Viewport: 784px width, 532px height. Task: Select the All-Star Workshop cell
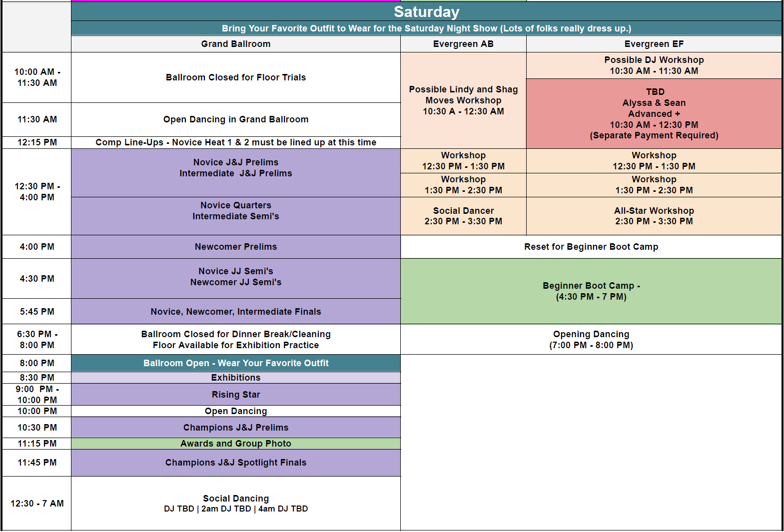(654, 216)
